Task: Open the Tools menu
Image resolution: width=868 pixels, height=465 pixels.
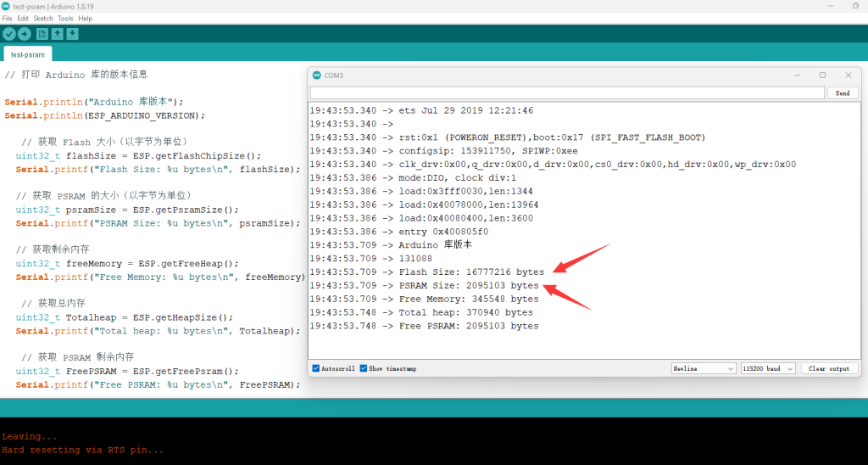Action: click(x=65, y=18)
